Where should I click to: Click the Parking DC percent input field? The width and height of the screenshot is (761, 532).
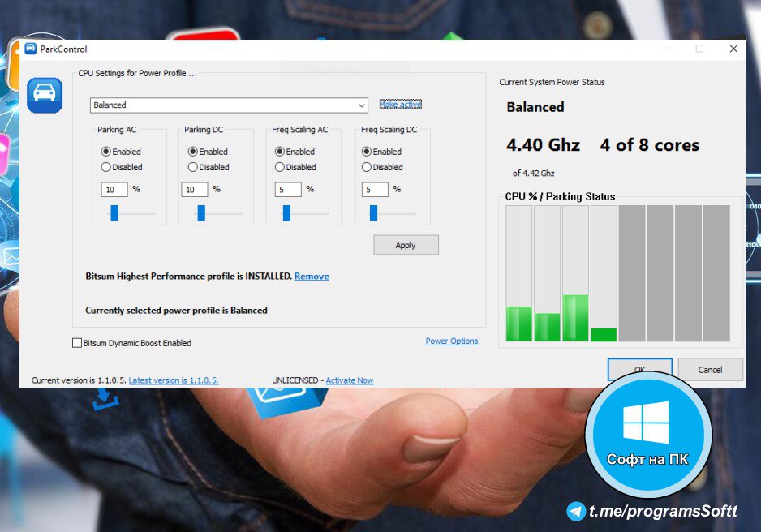(194, 190)
